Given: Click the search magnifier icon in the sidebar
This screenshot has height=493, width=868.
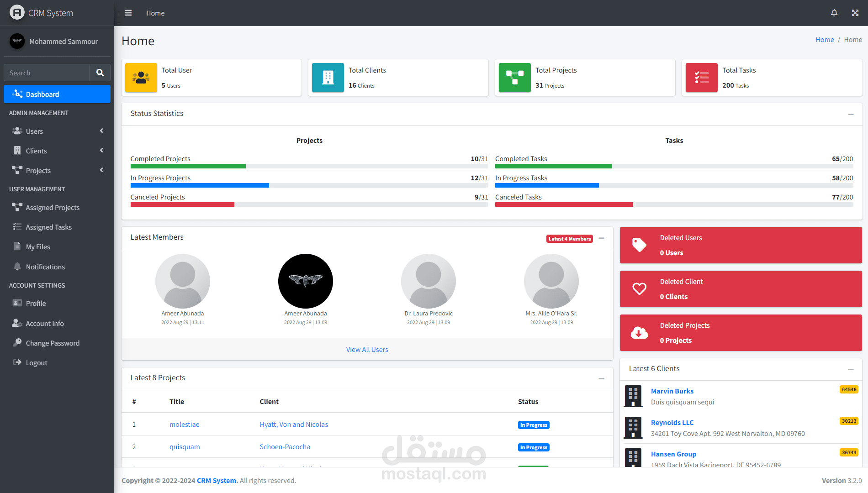Looking at the screenshot, I should (x=100, y=73).
